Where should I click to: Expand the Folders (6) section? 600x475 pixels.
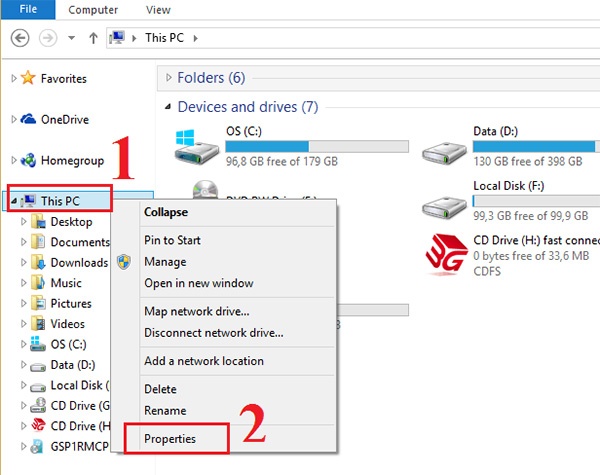tap(168, 77)
